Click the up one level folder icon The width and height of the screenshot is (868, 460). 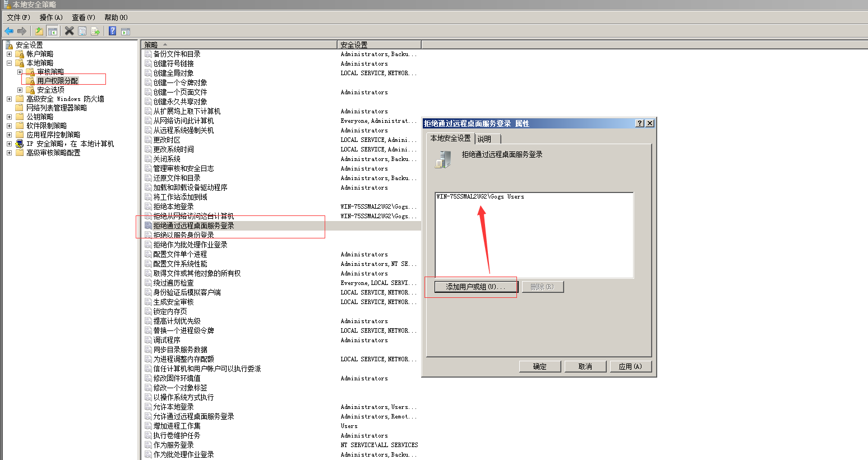[x=39, y=31]
